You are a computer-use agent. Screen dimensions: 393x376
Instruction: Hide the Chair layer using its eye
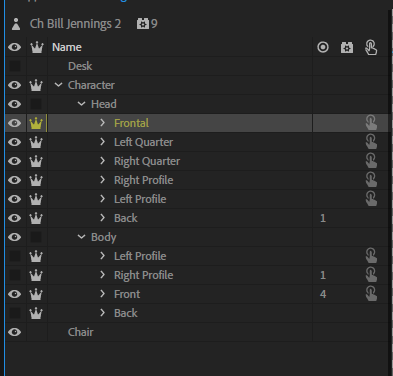pyautogui.click(x=15, y=332)
